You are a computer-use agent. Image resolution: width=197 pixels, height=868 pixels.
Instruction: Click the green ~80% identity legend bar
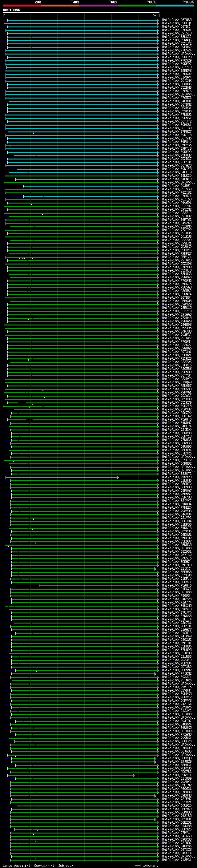[x=137, y=6]
